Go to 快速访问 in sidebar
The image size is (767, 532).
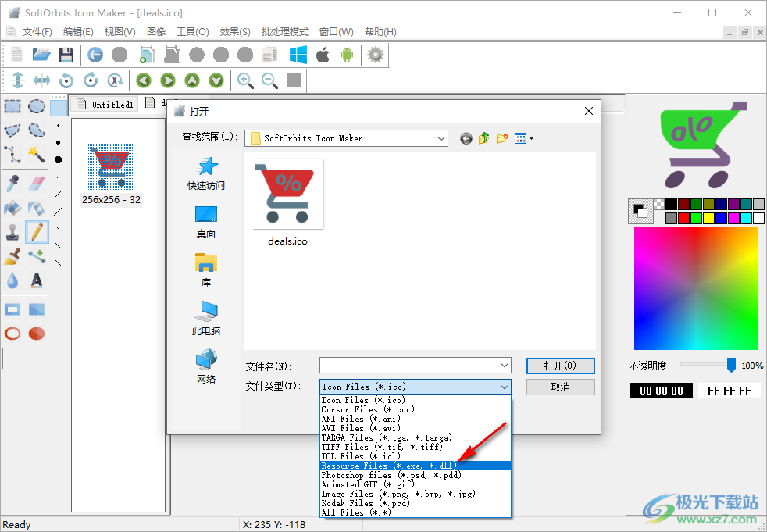pyautogui.click(x=206, y=173)
